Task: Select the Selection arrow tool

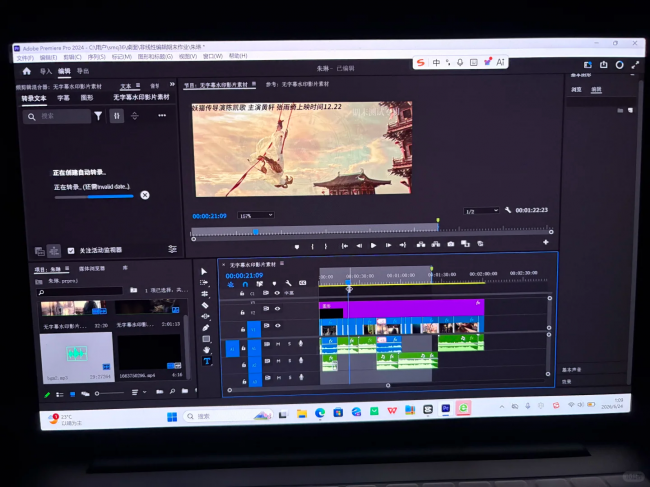Action: [x=204, y=271]
